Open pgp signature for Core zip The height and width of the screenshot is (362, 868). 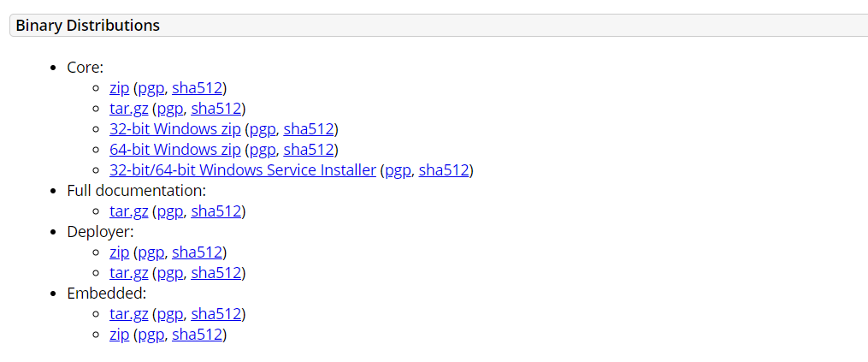coord(151,88)
